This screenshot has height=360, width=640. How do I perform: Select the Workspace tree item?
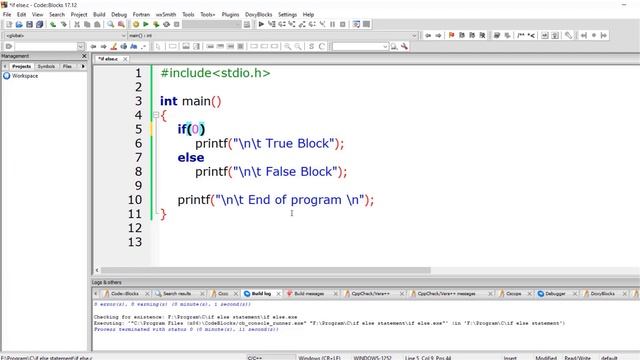click(x=24, y=76)
